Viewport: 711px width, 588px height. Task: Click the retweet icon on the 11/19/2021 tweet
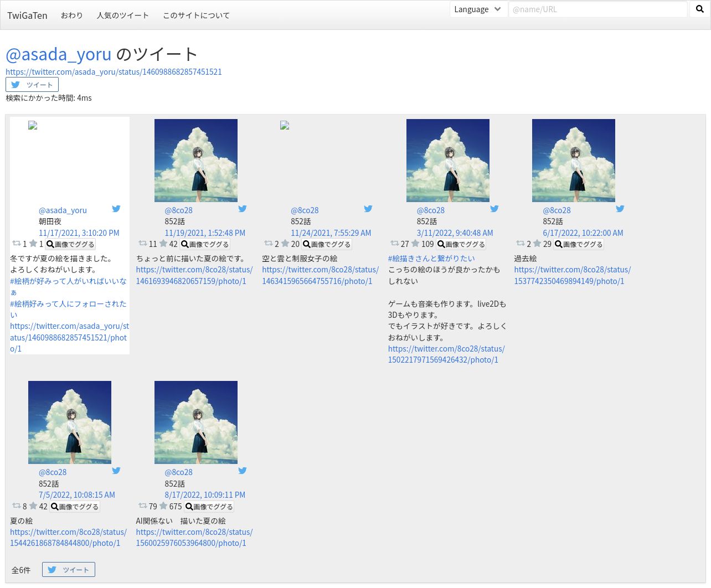point(143,244)
